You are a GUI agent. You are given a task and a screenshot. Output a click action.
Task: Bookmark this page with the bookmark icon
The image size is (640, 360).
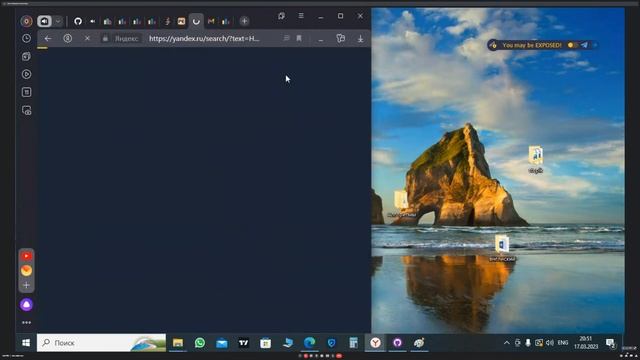pos(299,38)
